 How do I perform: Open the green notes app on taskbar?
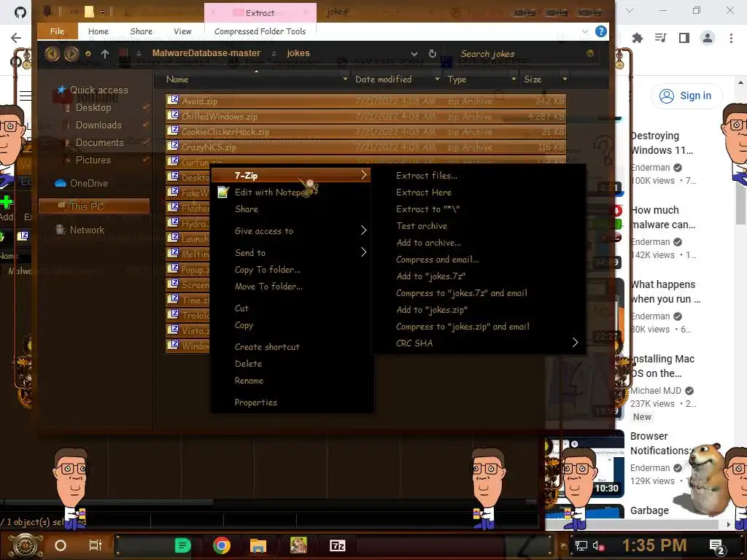(182, 545)
